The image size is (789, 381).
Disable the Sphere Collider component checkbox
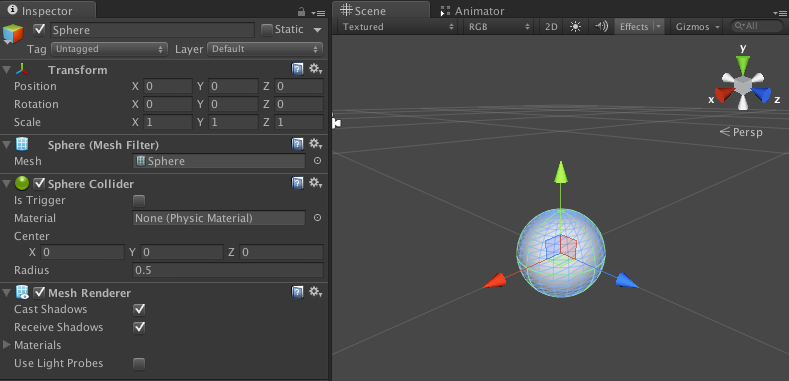tap(39, 184)
